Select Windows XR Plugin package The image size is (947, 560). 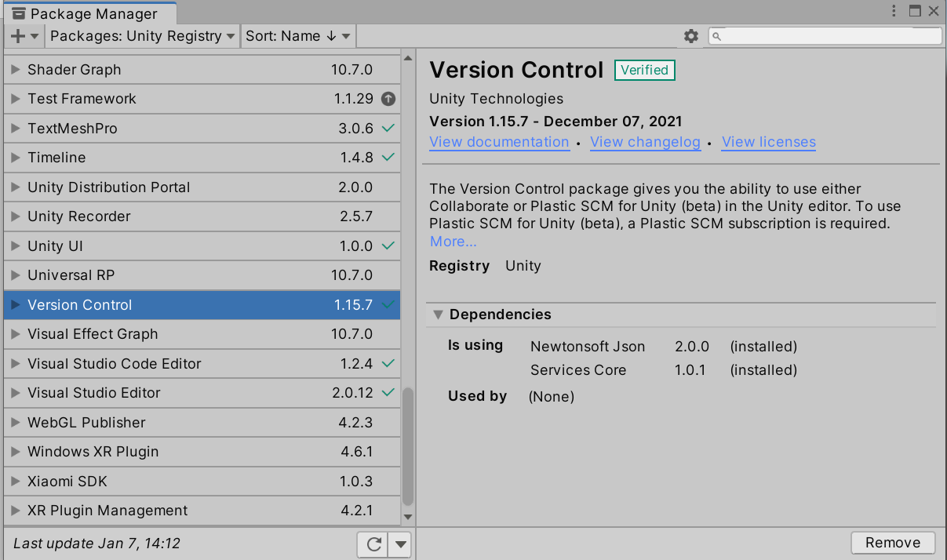point(202,452)
